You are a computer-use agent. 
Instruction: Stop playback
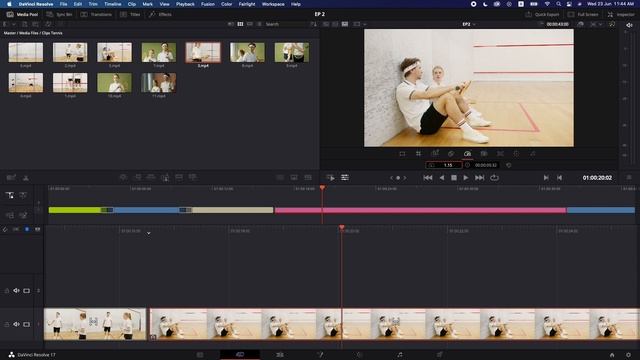pyautogui.click(x=453, y=178)
